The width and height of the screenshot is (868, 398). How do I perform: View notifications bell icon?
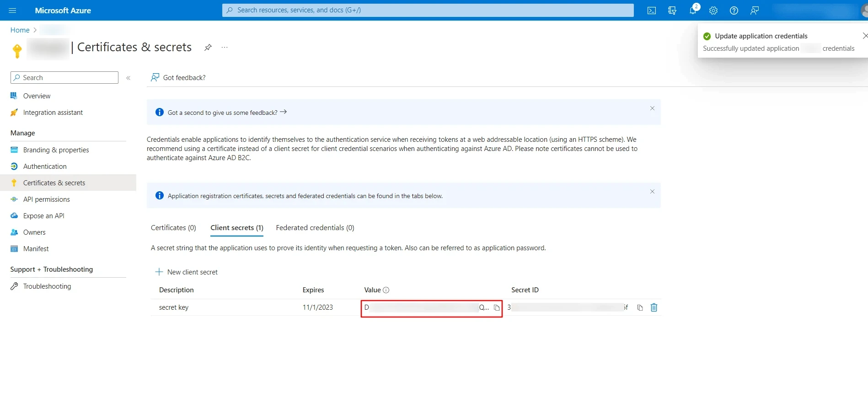693,11
